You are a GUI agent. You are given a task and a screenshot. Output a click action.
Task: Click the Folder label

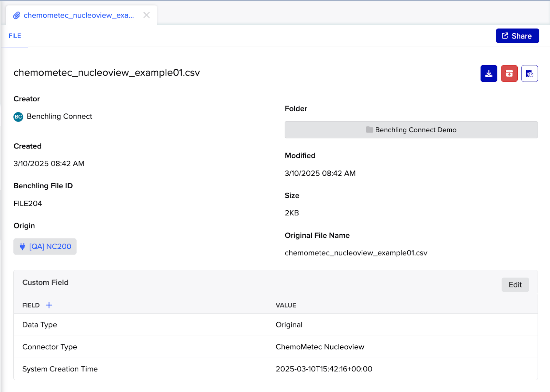[x=296, y=109]
